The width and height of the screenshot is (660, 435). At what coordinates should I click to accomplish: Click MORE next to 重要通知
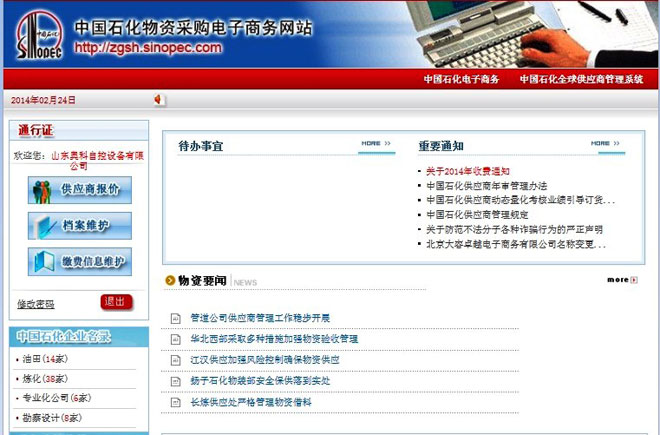pyautogui.click(x=606, y=144)
